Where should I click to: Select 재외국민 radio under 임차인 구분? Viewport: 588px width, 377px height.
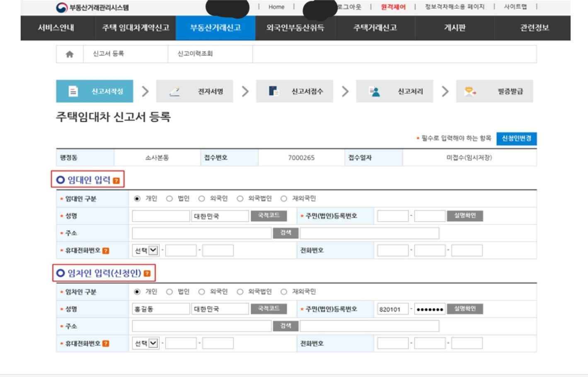tap(284, 292)
